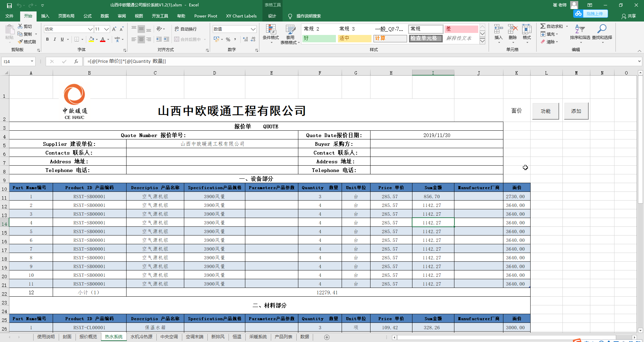Open the number format dropdown showing 数值
The image size is (644, 342).
(x=253, y=29)
